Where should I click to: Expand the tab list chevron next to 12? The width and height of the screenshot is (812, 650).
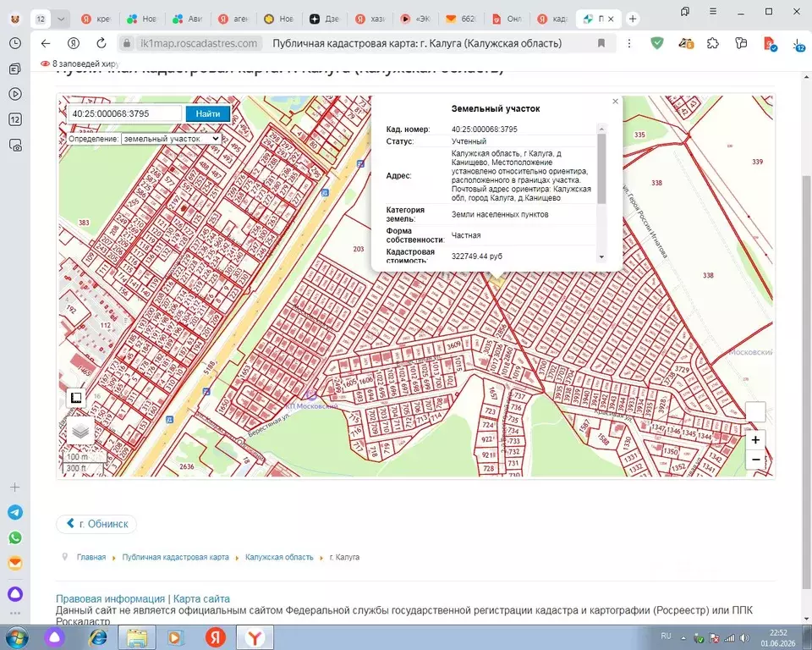[61, 19]
